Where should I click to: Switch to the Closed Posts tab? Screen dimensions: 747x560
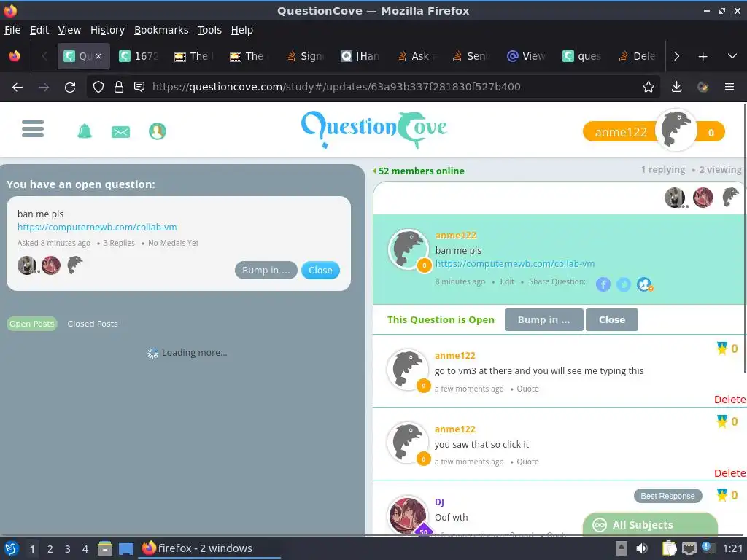[x=93, y=324]
